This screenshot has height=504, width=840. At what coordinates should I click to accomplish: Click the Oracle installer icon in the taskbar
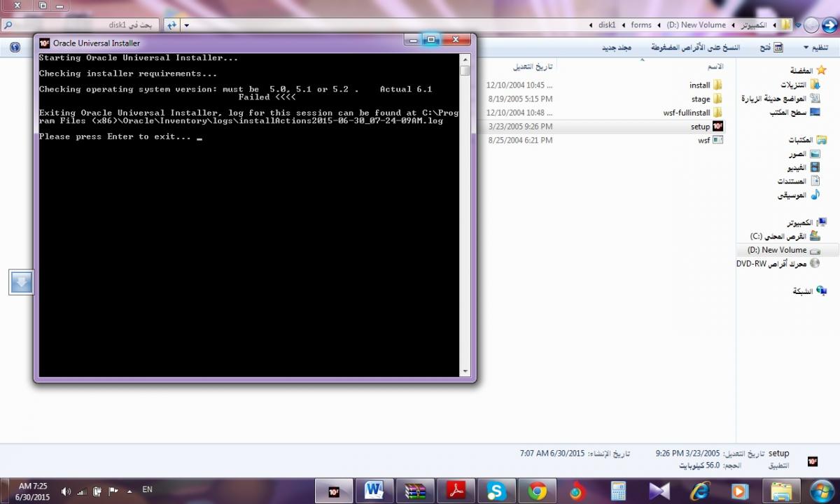(334, 491)
